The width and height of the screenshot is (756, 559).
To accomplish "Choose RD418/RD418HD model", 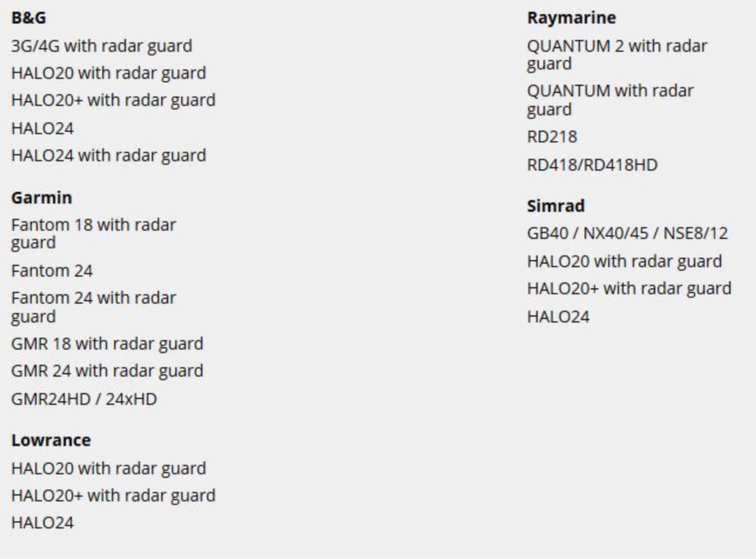I will [592, 165].
